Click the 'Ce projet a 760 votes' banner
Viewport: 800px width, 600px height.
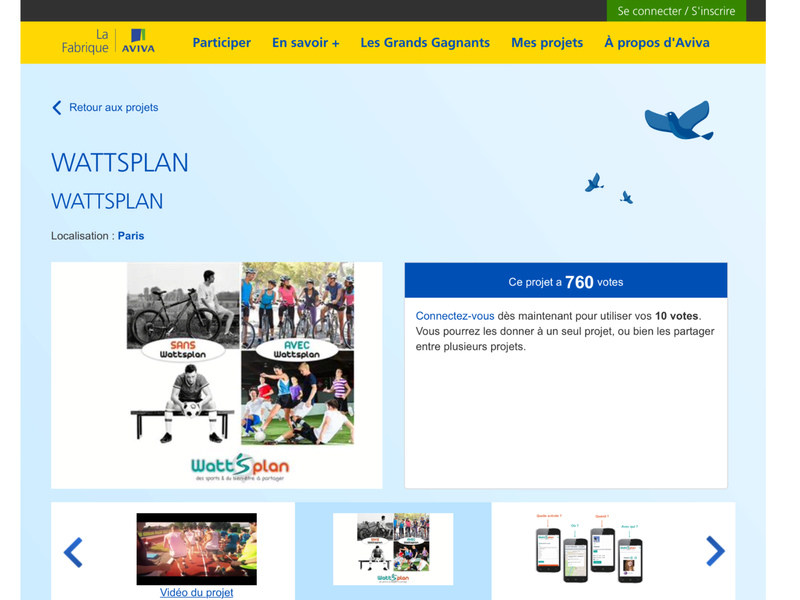pos(566,281)
